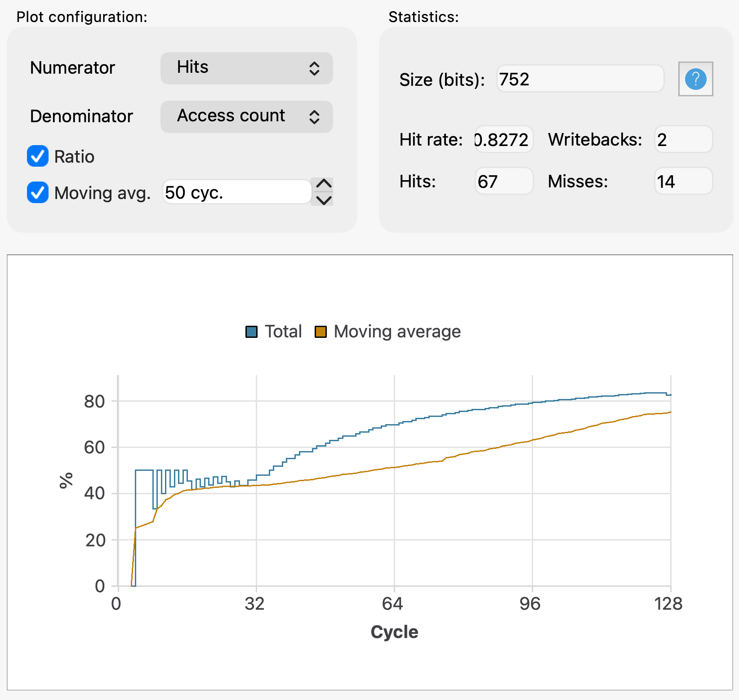The width and height of the screenshot is (739, 700).
Task: Click the 60 tick on percent axis
Action: (94, 447)
